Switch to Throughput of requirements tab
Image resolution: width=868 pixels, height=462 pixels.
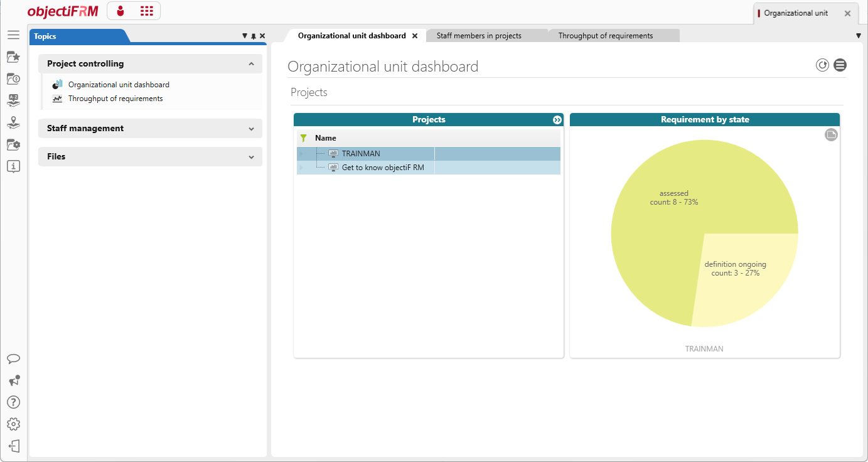[606, 36]
